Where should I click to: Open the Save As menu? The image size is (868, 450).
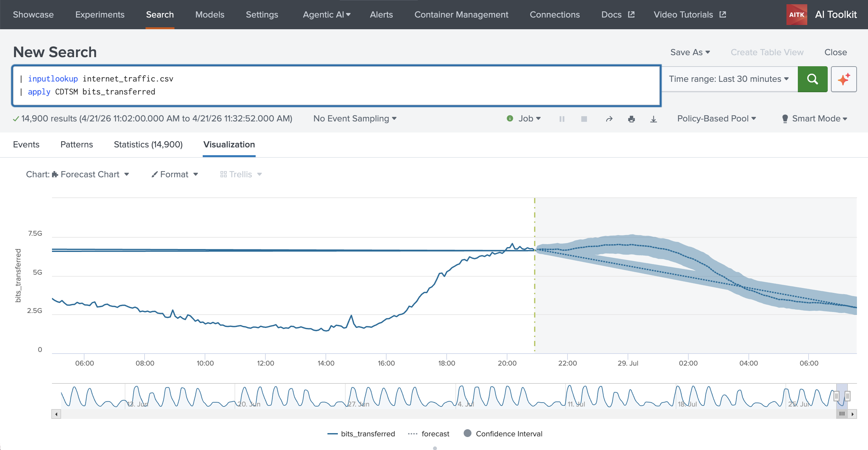point(690,52)
